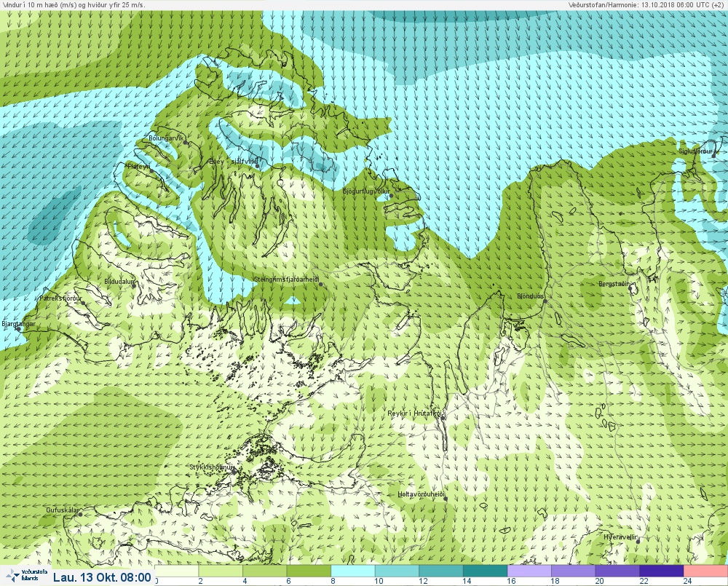Click the Reykir í Hrútafirði station marker
This screenshot has width=728, height=586.
[x=443, y=418]
